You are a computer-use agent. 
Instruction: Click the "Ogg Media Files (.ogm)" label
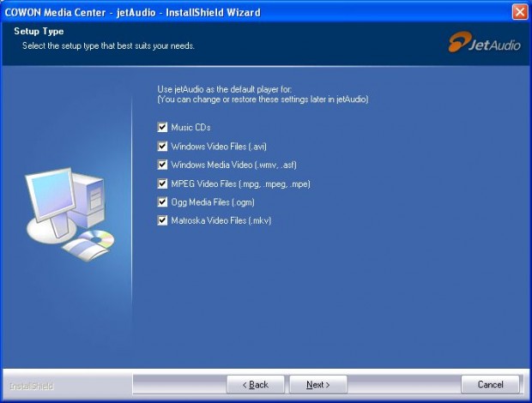pyautogui.click(x=213, y=202)
